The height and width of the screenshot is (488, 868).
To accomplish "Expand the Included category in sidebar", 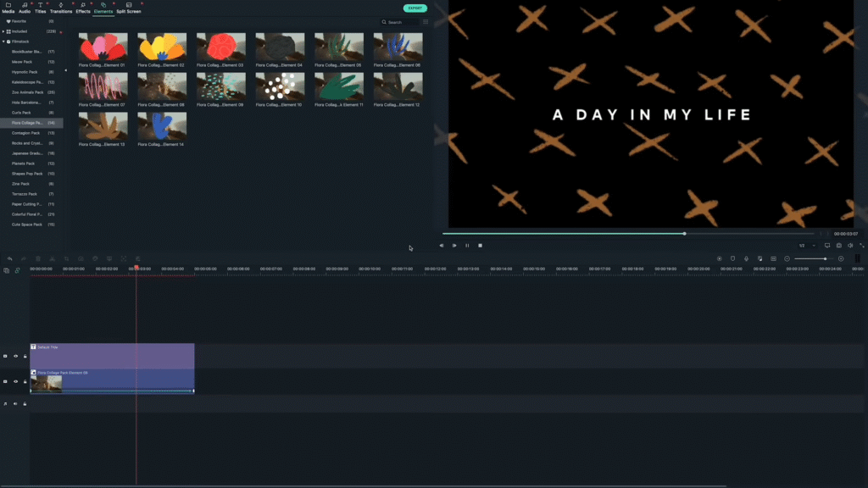I will coord(3,31).
